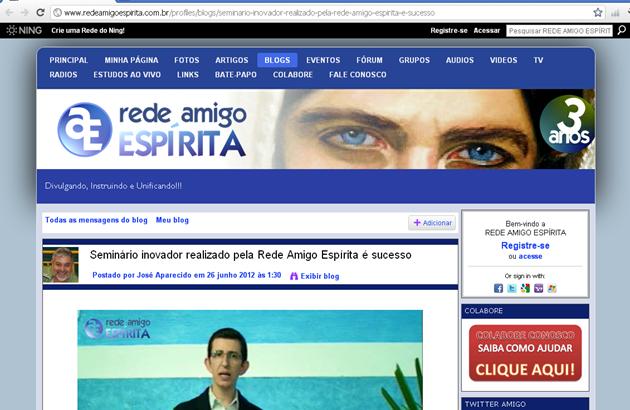Open FALE CONOSCO contact page
The height and width of the screenshot is (410, 630).
[x=358, y=74]
